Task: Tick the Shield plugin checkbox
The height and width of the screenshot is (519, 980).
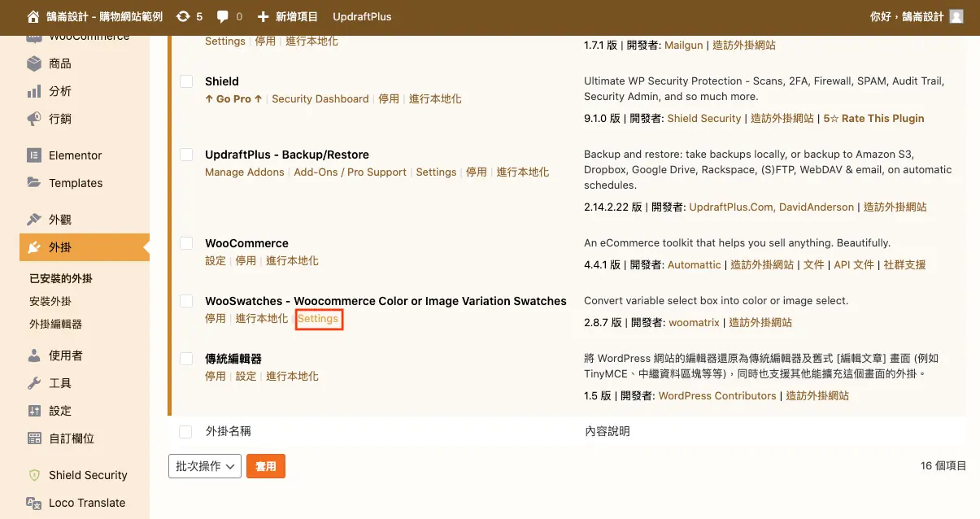Action: [186, 81]
